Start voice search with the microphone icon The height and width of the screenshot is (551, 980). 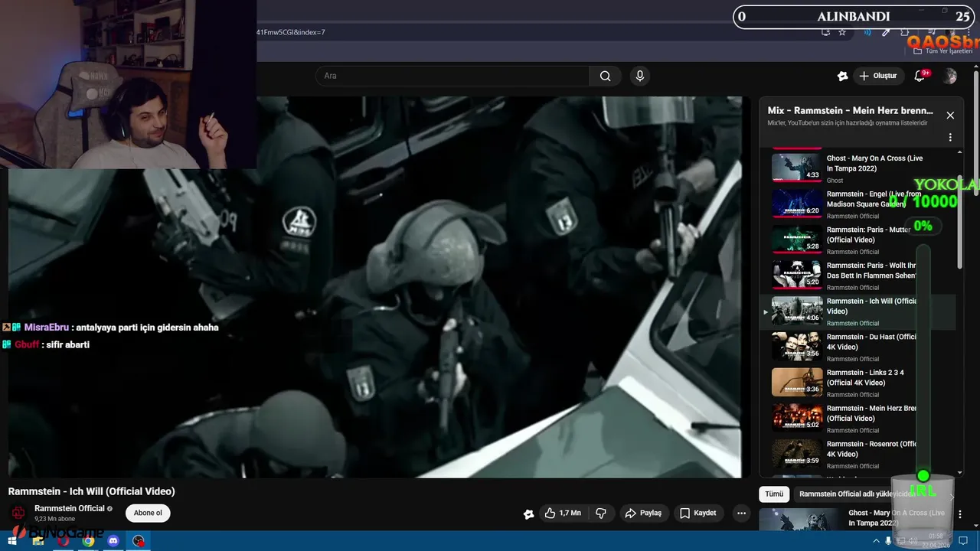640,76
